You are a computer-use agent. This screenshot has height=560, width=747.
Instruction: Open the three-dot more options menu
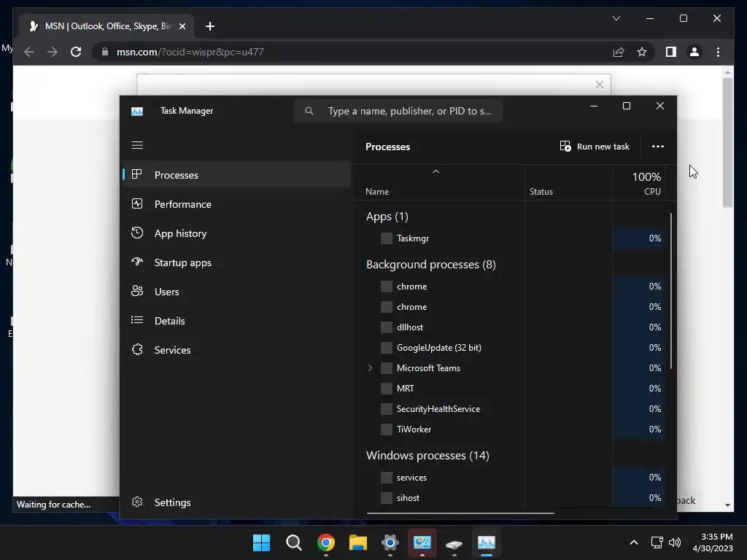tap(658, 146)
